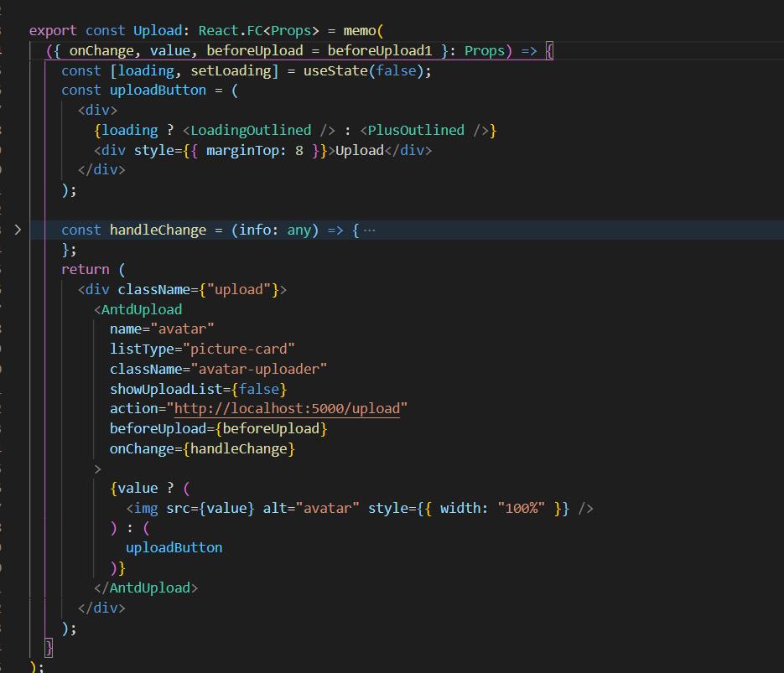This screenshot has height=673, width=784.
Task: Click className "upload" string value
Action: [238, 289]
